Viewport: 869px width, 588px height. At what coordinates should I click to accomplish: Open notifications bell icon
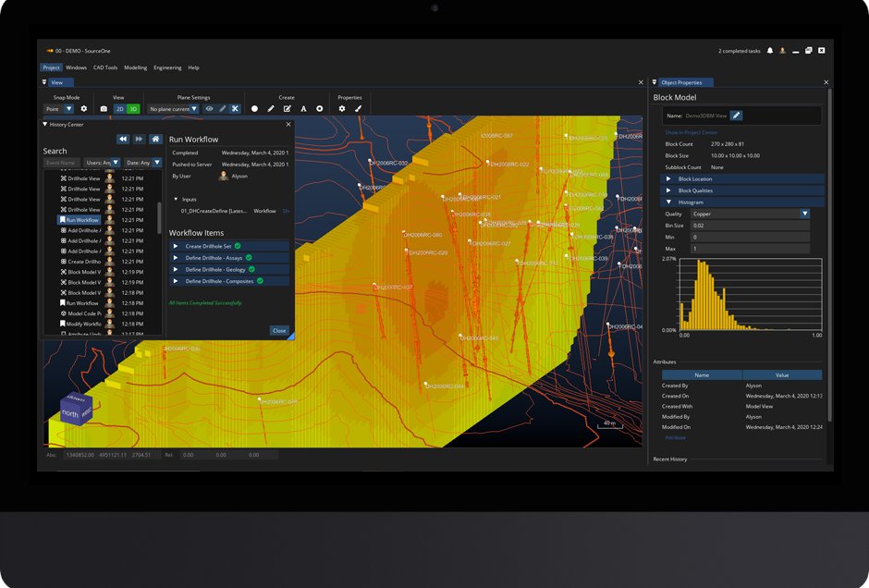[770, 51]
